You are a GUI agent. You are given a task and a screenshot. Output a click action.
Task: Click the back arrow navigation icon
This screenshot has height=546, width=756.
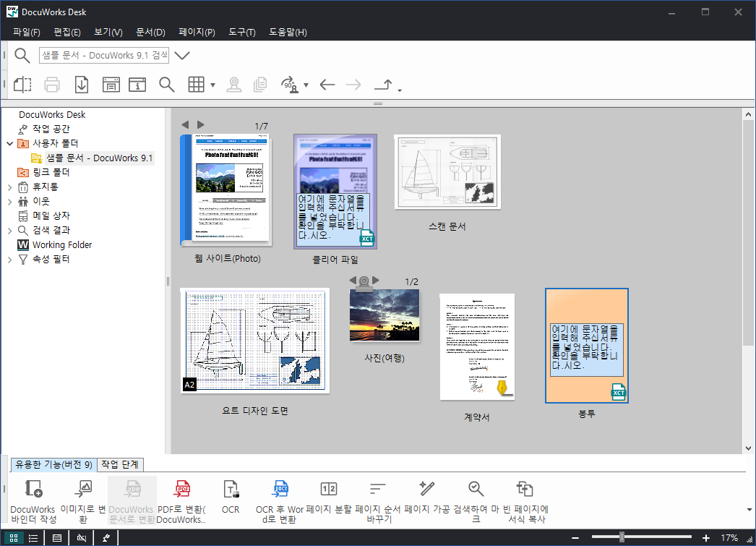pyautogui.click(x=327, y=85)
